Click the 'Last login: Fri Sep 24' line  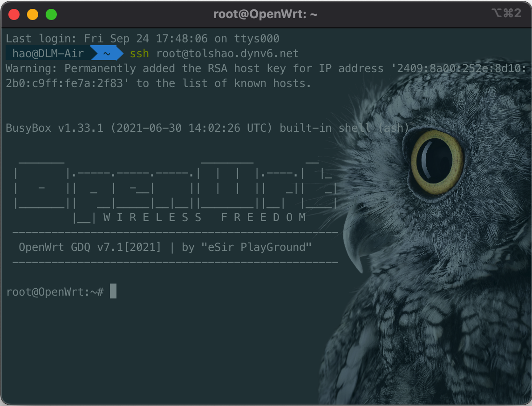[x=143, y=39]
